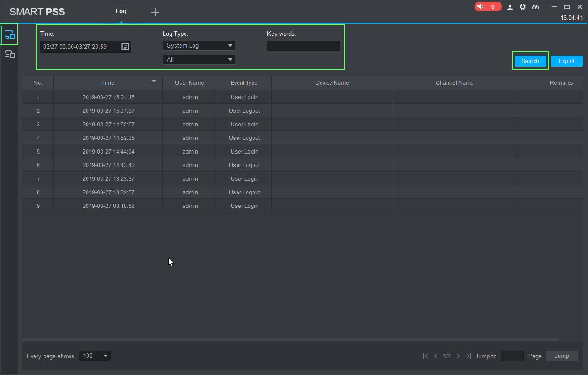The height and width of the screenshot is (375, 588).
Task: Select log entry 2019-03-27 15:01:07
Action: click(302, 111)
